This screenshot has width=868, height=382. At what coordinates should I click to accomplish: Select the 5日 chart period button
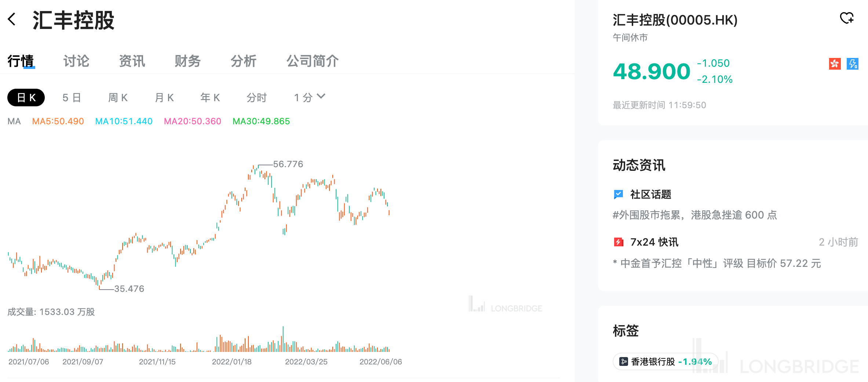pos(71,97)
